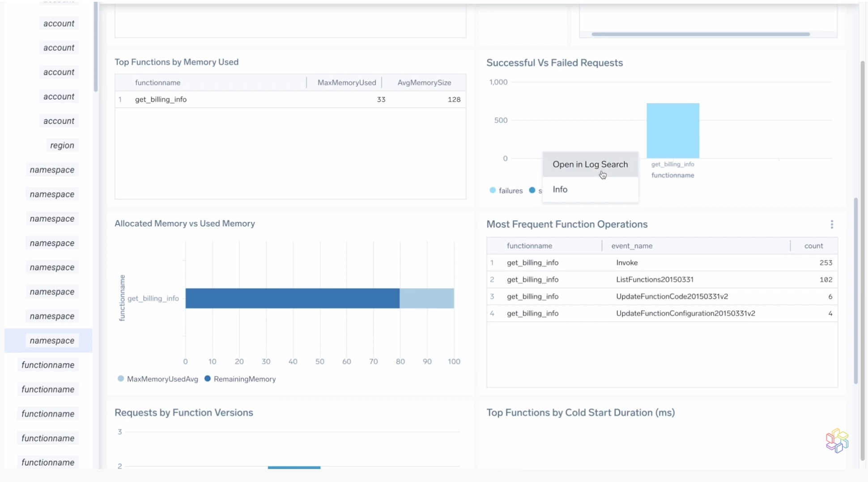Click the count column header
Image resolution: width=868 pixels, height=482 pixels.
(813, 245)
